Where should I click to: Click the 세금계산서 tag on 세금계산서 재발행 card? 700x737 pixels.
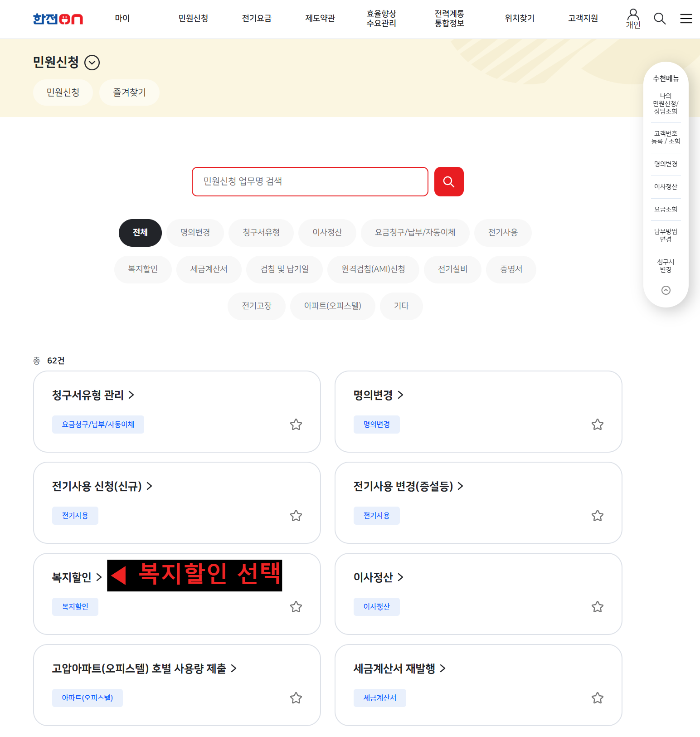380,698
